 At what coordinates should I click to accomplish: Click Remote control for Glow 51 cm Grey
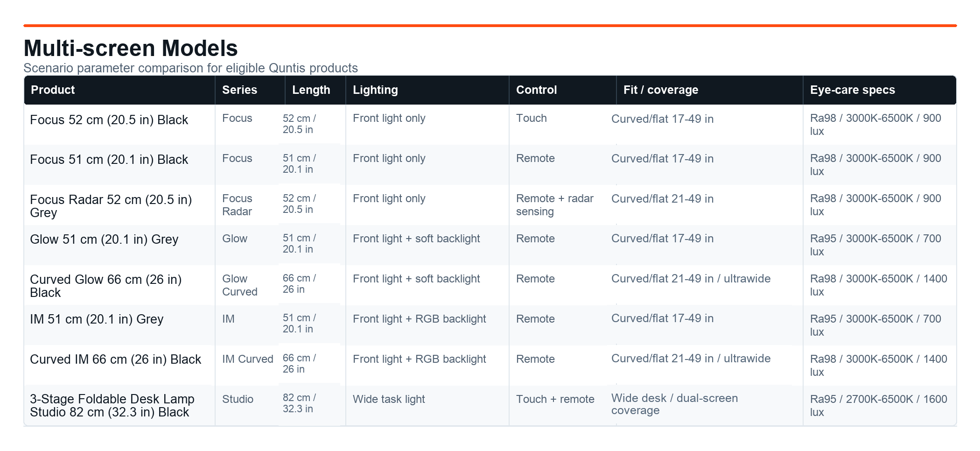[535, 239]
